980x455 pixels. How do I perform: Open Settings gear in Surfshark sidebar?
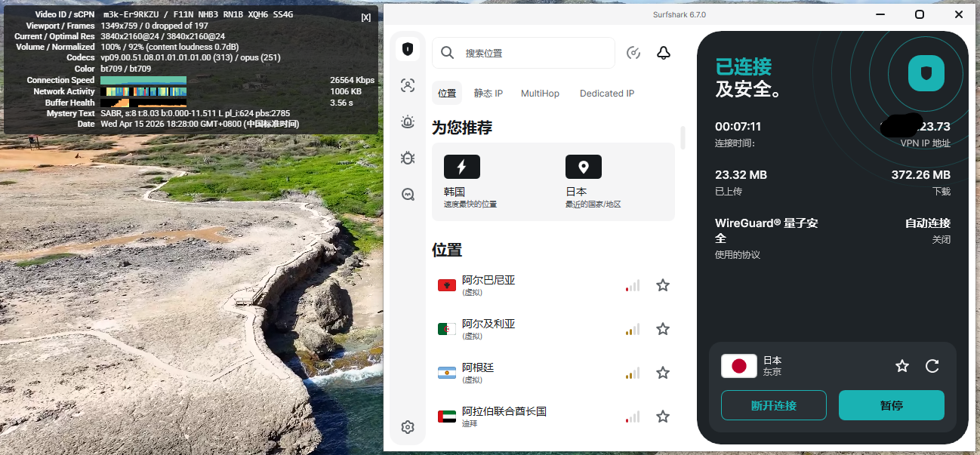tap(408, 427)
